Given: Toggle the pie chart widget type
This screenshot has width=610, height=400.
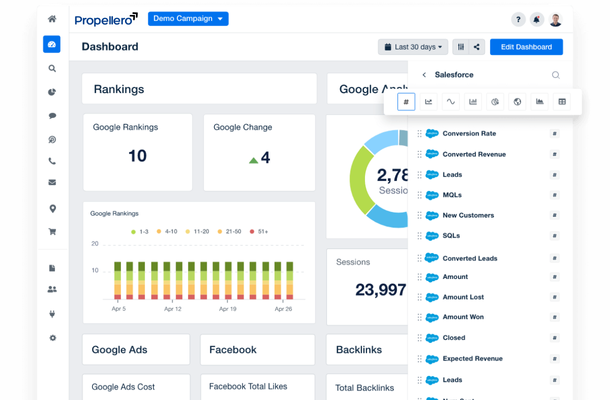Looking at the screenshot, I should [x=495, y=102].
